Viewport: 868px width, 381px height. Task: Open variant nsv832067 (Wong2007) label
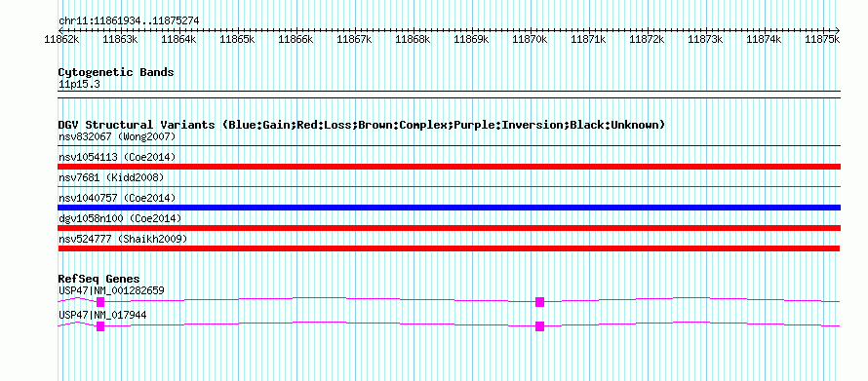(117, 136)
